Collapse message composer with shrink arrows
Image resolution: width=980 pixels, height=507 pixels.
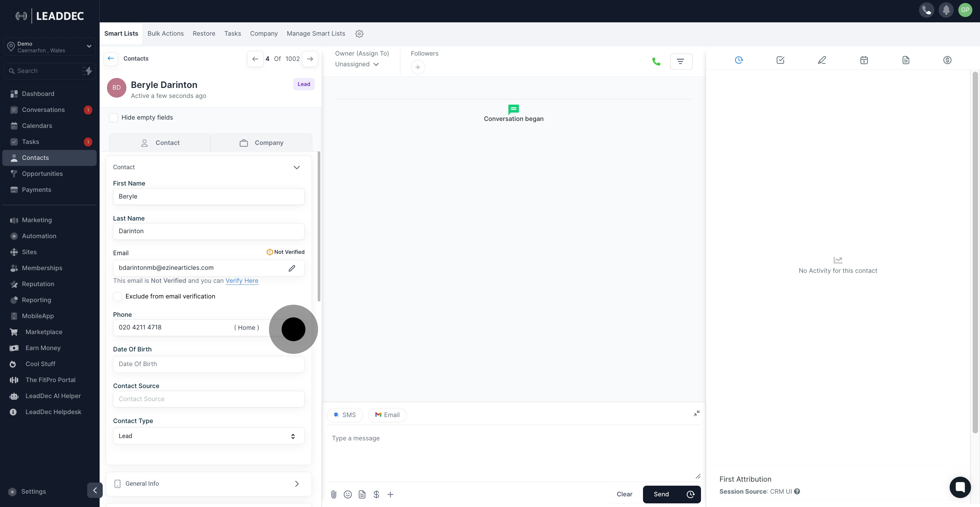pyautogui.click(x=697, y=413)
